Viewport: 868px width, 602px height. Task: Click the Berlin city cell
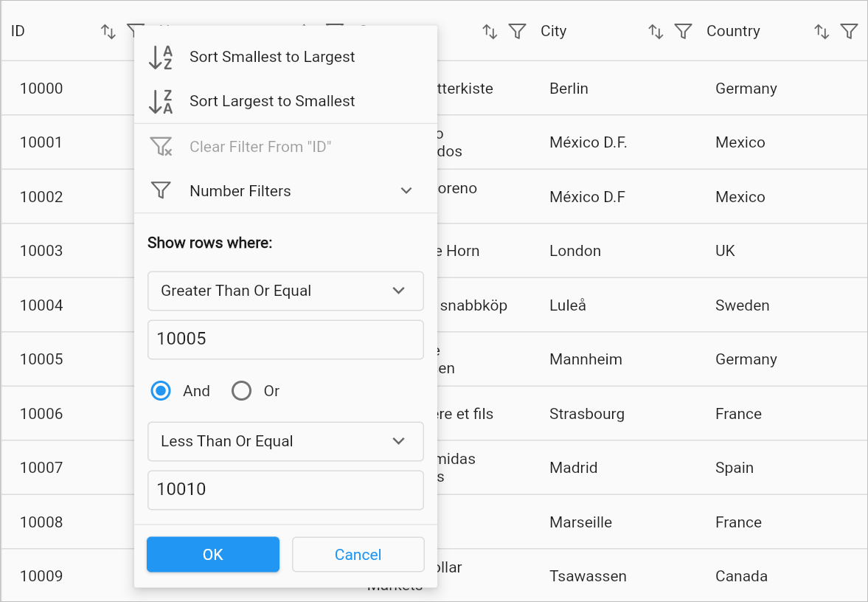pos(569,89)
